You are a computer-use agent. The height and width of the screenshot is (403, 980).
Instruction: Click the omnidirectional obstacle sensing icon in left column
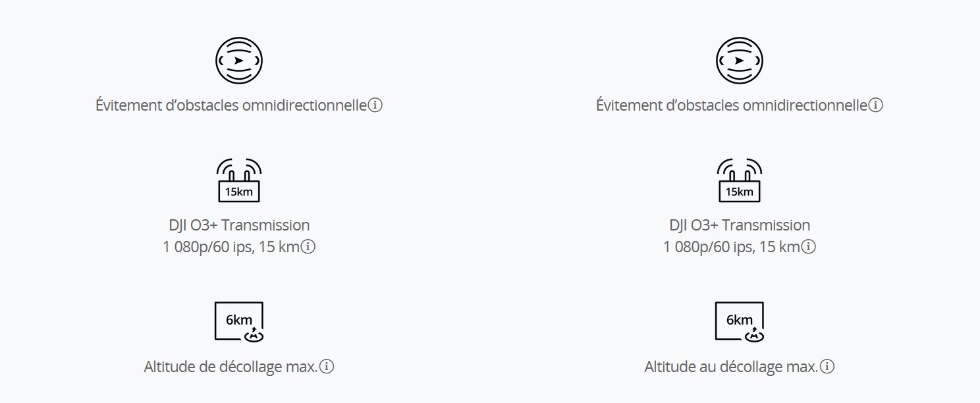click(239, 61)
